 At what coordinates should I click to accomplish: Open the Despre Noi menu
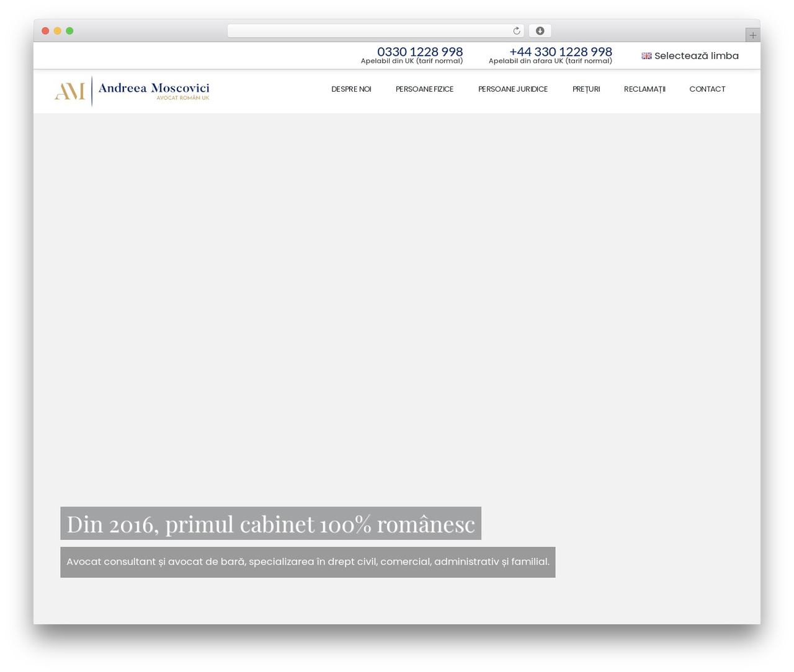tap(351, 89)
